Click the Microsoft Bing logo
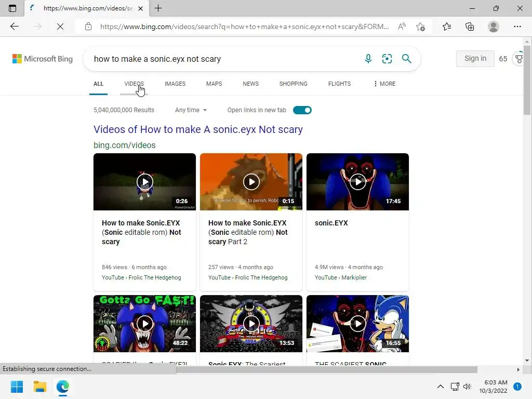The height and width of the screenshot is (399, 532). [x=43, y=59]
